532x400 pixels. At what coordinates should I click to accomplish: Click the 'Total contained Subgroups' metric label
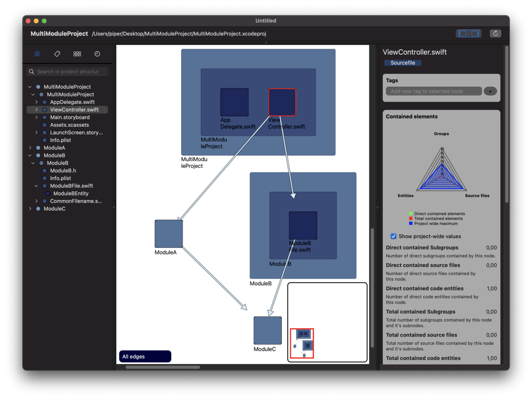coord(421,311)
